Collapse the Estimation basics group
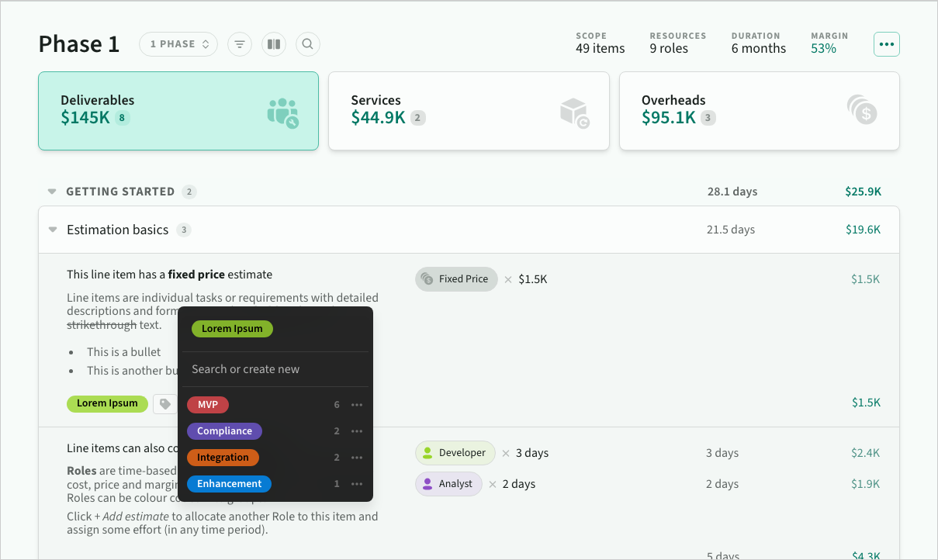 53,230
